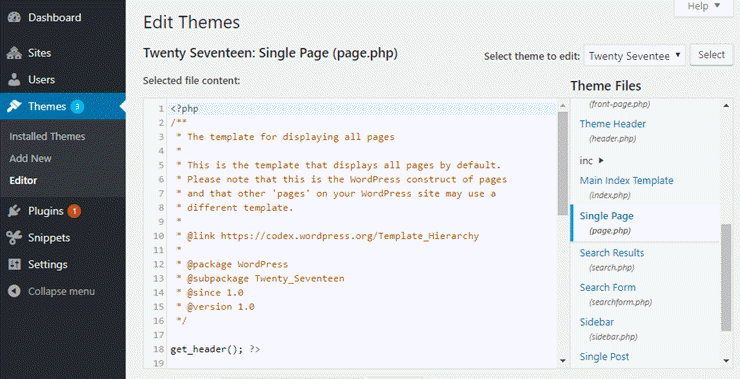Click the Plugins update count badge
The width and height of the screenshot is (740, 379).
click(74, 211)
